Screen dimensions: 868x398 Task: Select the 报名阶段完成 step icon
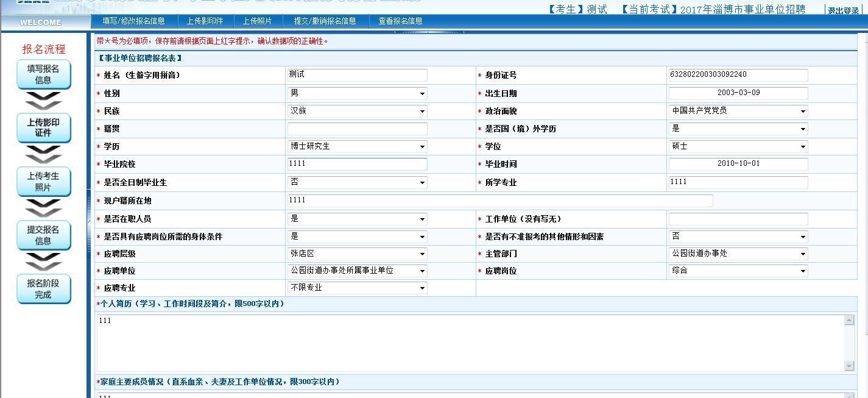[x=43, y=289]
